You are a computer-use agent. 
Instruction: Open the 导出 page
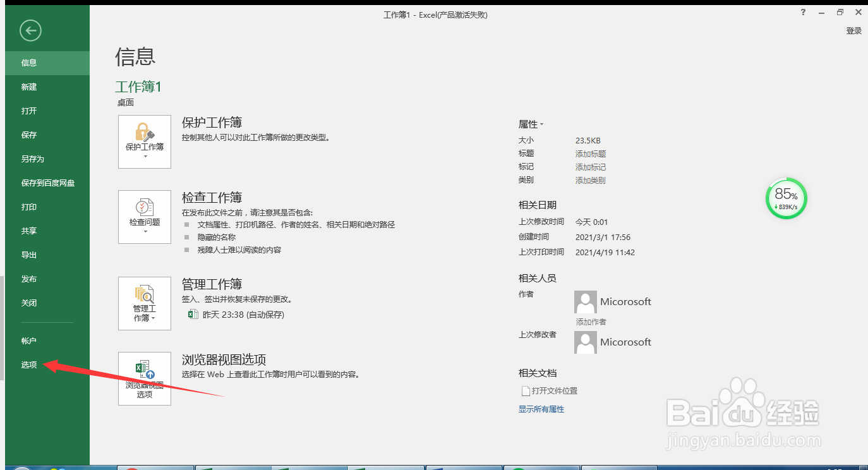click(x=47, y=255)
